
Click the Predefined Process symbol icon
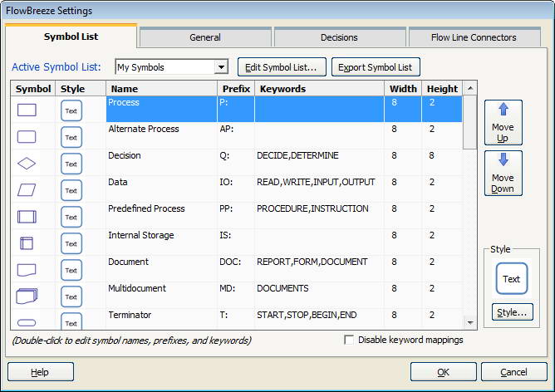(27, 217)
